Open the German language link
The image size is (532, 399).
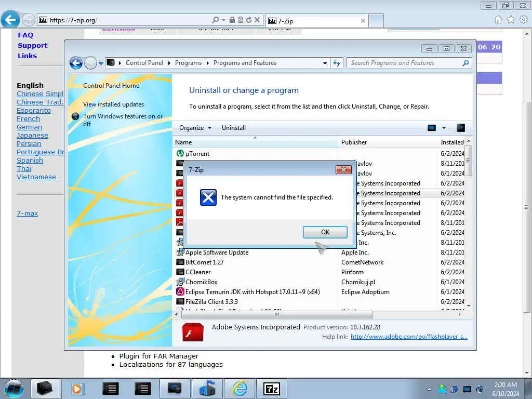[29, 127]
